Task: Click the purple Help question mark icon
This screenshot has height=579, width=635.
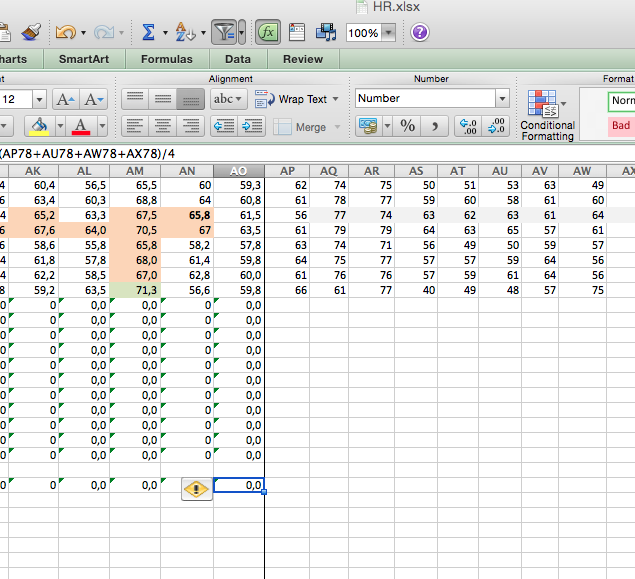Action: tap(420, 32)
